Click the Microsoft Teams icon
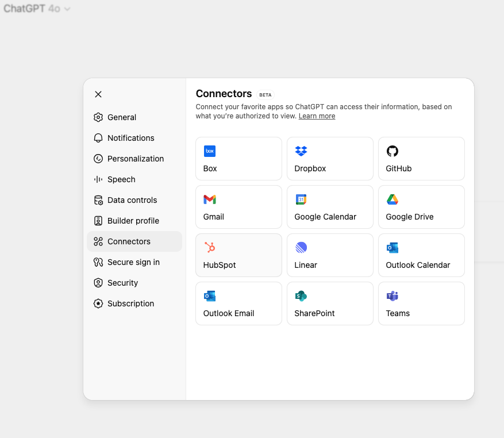Image resolution: width=504 pixels, height=438 pixels. pyautogui.click(x=392, y=296)
